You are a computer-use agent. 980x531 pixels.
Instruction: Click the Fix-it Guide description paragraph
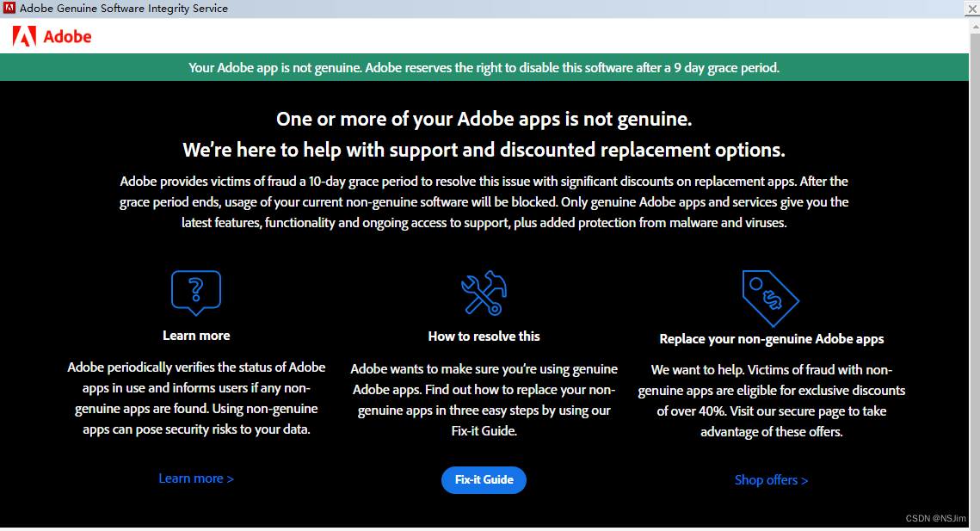(x=484, y=399)
